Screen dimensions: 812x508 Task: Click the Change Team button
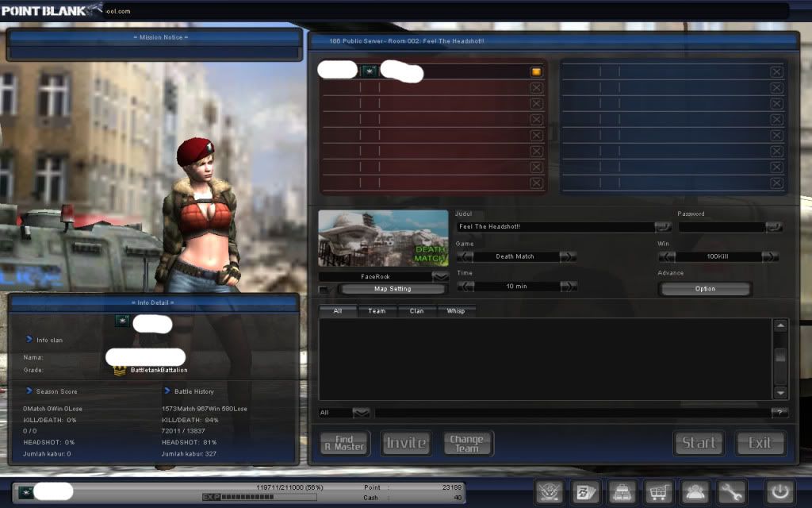[x=468, y=443]
